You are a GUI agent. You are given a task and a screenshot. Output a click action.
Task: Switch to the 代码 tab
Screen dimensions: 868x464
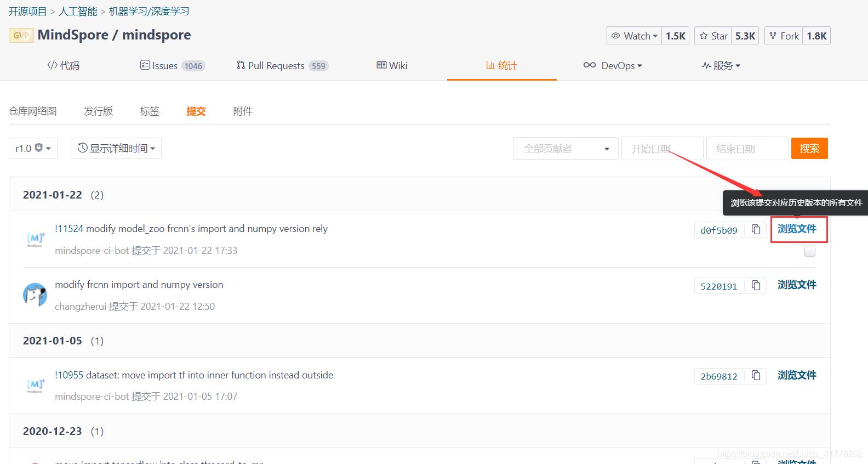64,66
